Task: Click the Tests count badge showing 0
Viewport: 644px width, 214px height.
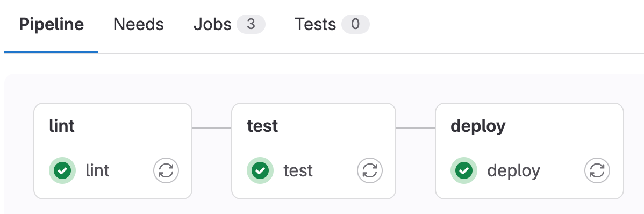Action: (355, 25)
